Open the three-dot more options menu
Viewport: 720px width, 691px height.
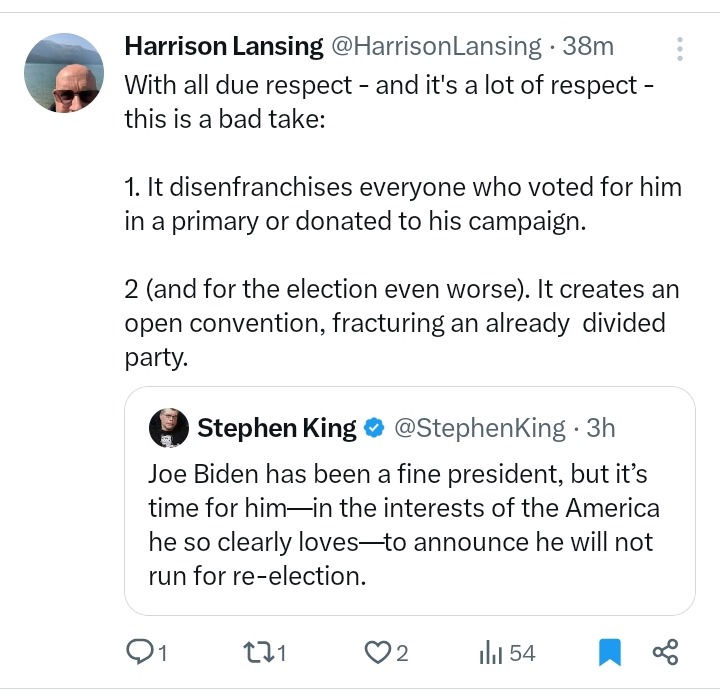click(x=680, y=48)
